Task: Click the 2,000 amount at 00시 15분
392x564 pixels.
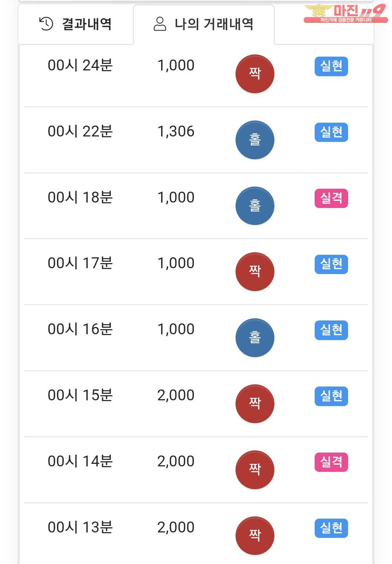Action: [176, 395]
